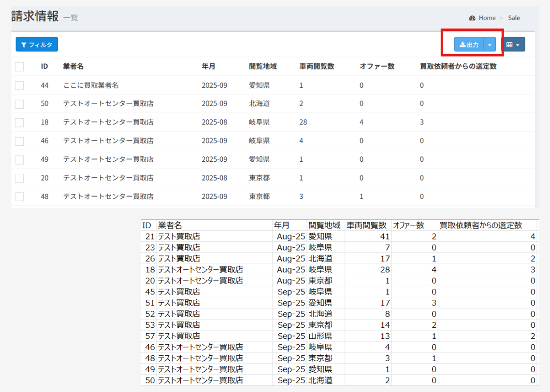
Task: Check the row checkbox for ID 50
Action: (x=19, y=104)
